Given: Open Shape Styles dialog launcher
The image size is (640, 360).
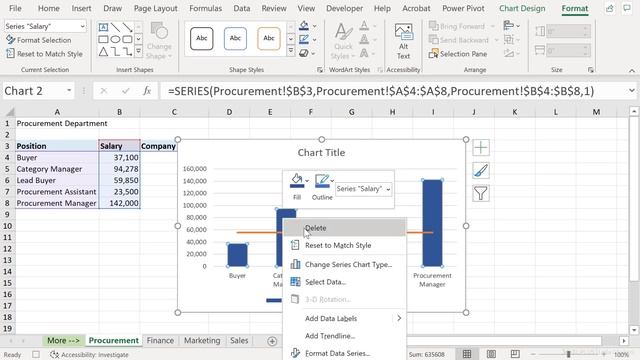Looking at the screenshot, I should pyautogui.click(x=320, y=70).
